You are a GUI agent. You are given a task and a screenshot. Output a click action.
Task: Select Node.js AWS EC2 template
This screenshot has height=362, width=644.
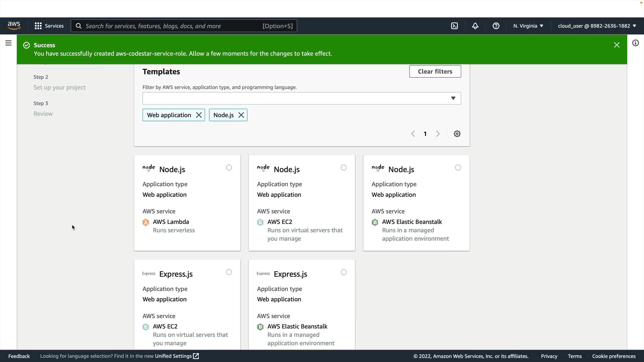click(x=343, y=168)
